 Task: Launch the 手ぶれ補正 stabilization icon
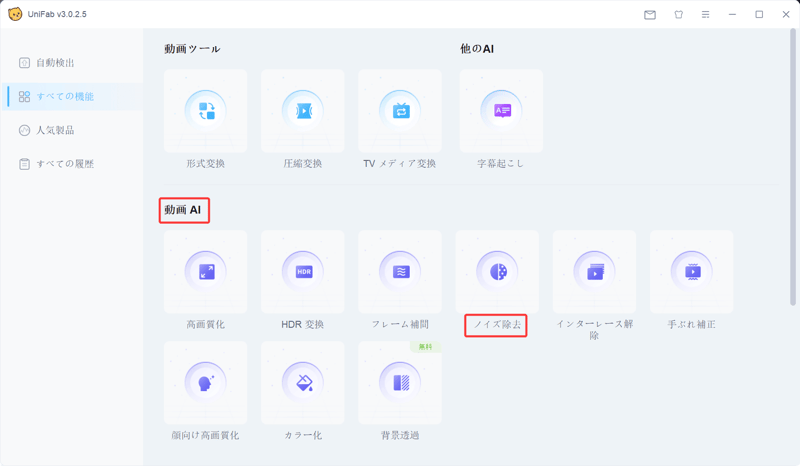[692, 272]
